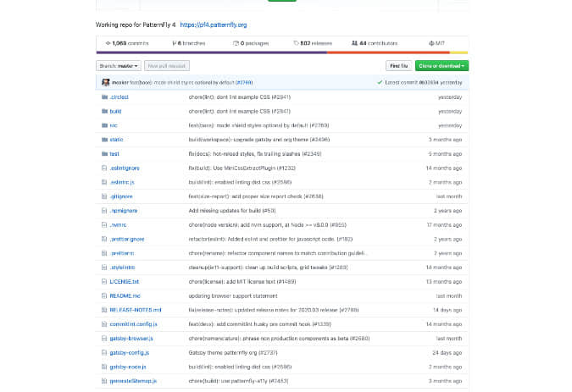The height and width of the screenshot is (392, 572).
Task: Click the folder icon next to src
Action: click(x=104, y=125)
